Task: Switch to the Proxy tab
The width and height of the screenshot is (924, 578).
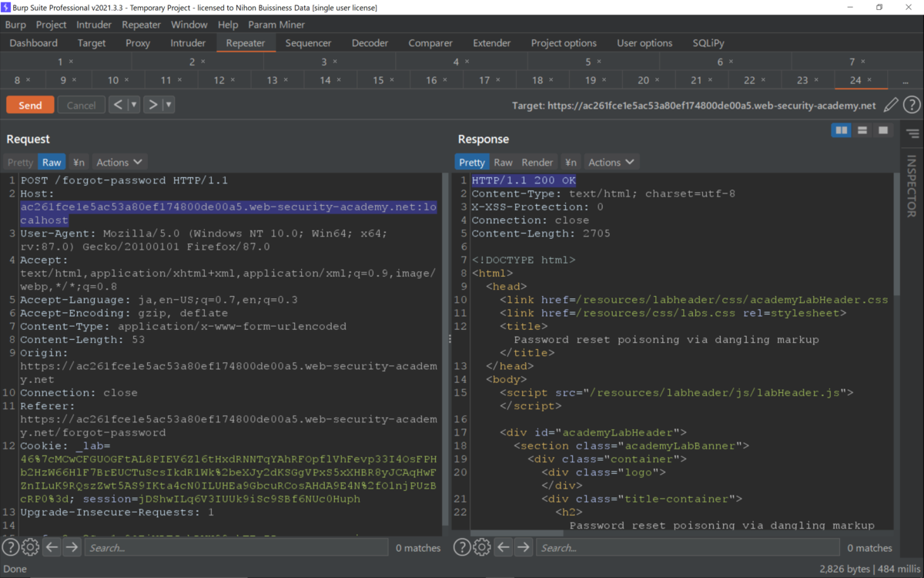Action: point(138,43)
